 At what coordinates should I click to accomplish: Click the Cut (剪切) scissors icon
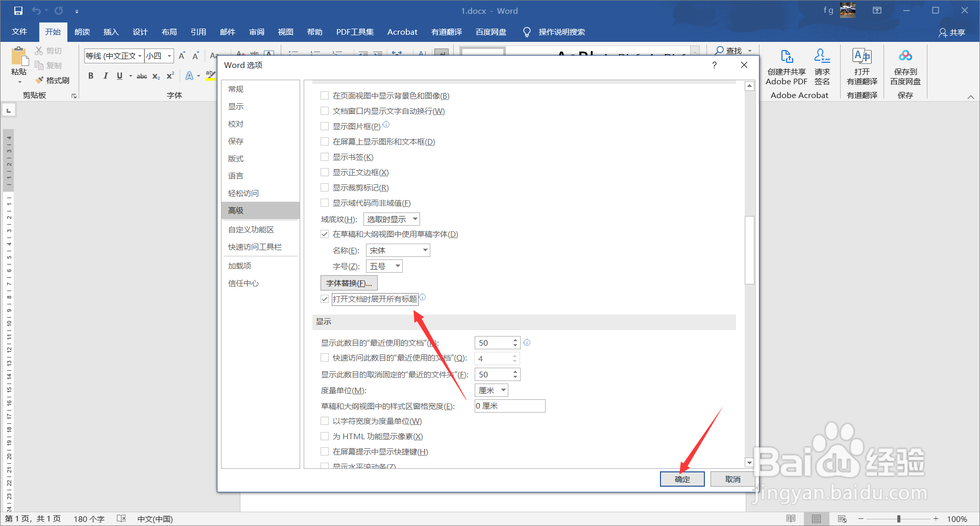[x=39, y=51]
